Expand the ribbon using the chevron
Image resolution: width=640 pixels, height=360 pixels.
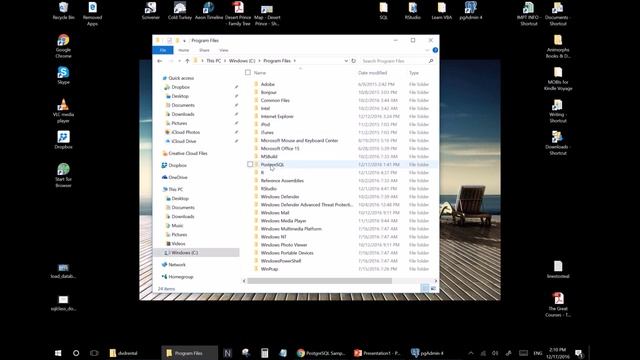(x=427, y=50)
